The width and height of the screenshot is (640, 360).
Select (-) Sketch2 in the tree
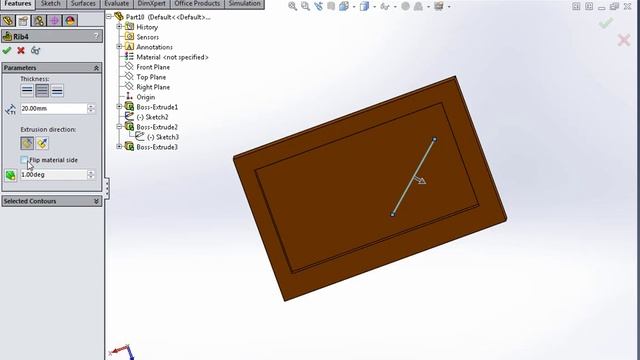(x=152, y=117)
